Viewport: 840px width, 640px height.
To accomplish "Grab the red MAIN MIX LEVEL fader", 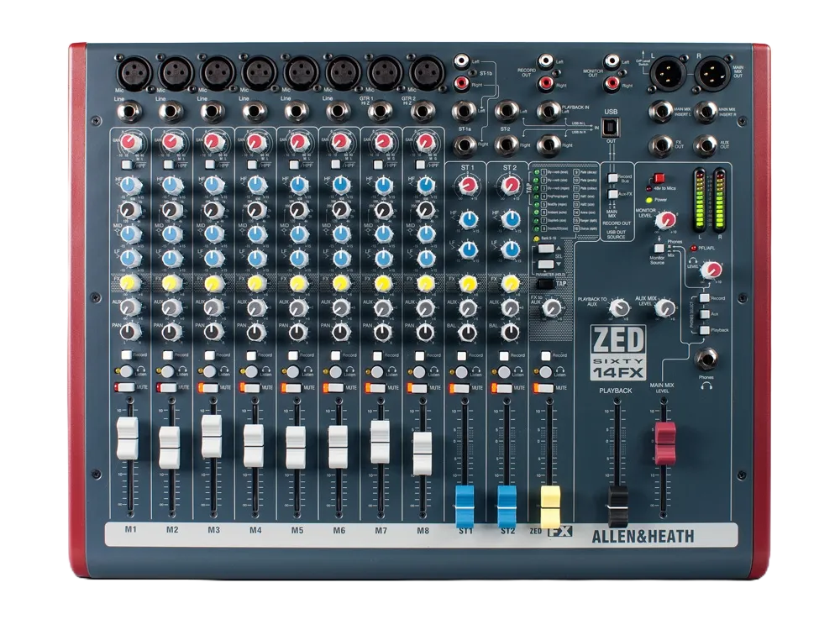I will [664, 443].
